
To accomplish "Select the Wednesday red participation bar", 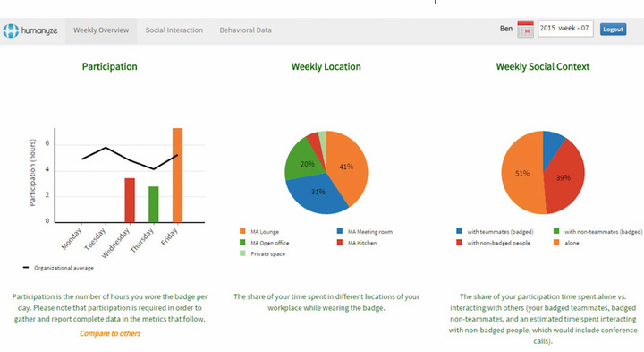I will click(130, 201).
